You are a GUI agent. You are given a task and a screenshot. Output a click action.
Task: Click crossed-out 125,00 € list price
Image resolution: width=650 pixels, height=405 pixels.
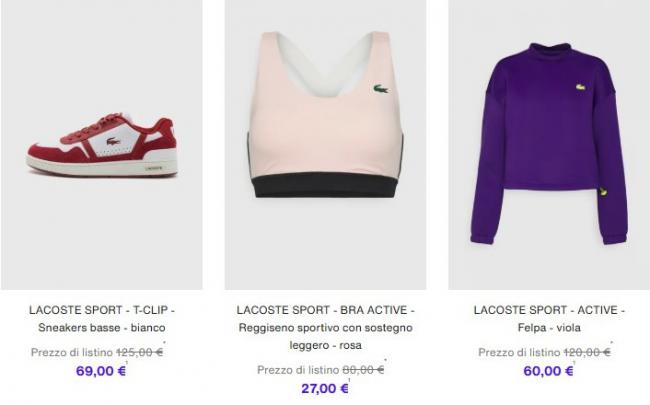click(139, 352)
